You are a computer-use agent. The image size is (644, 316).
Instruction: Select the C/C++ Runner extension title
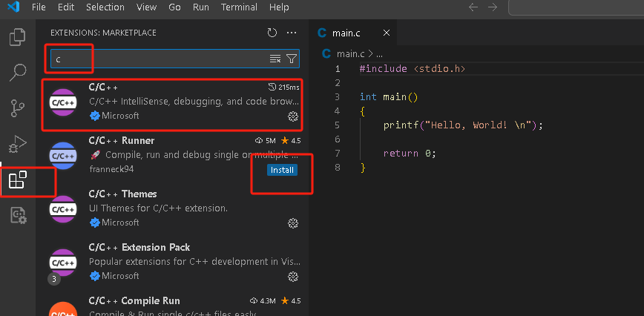[x=122, y=140]
